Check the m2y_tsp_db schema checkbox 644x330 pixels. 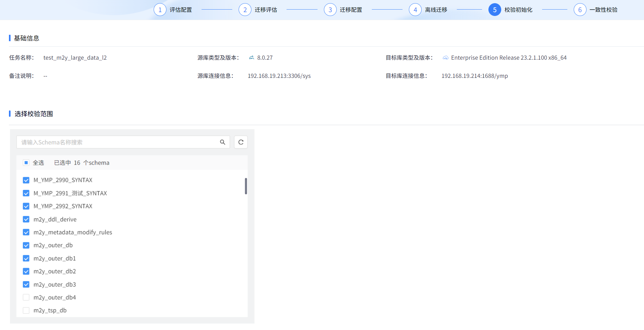point(26,311)
